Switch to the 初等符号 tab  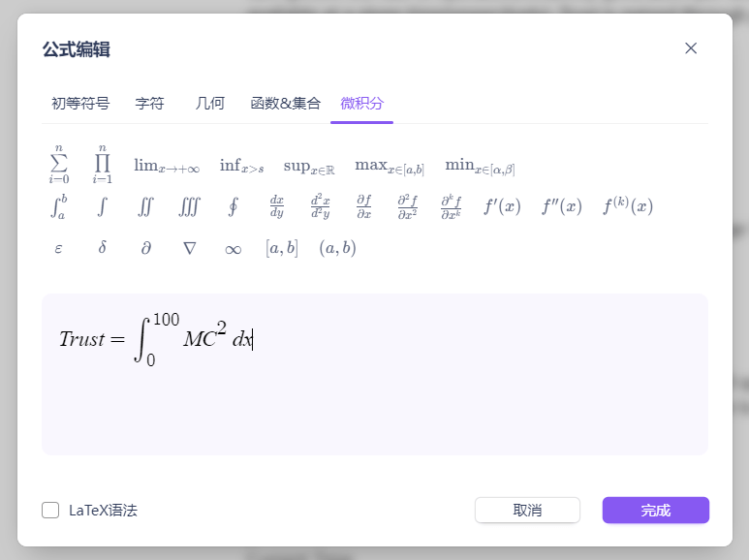(80, 104)
